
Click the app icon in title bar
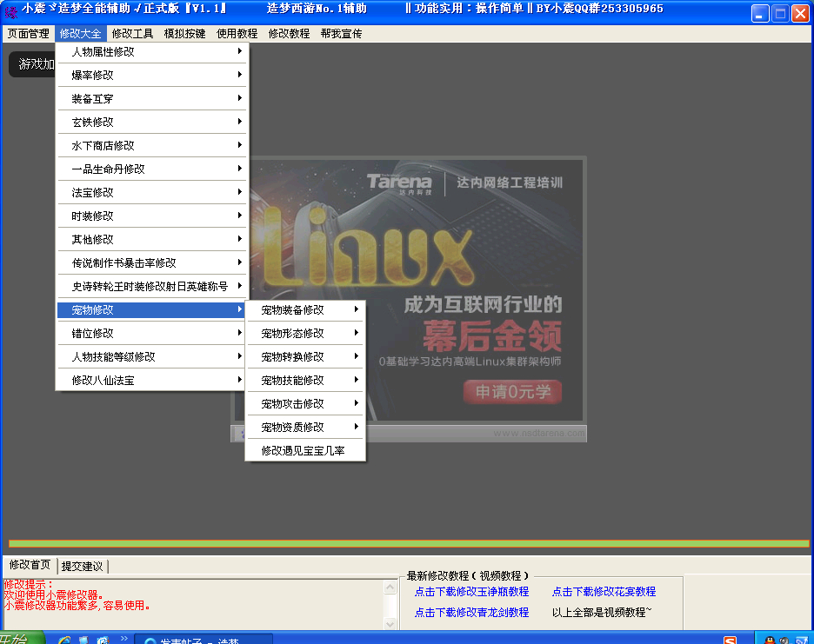(x=10, y=11)
